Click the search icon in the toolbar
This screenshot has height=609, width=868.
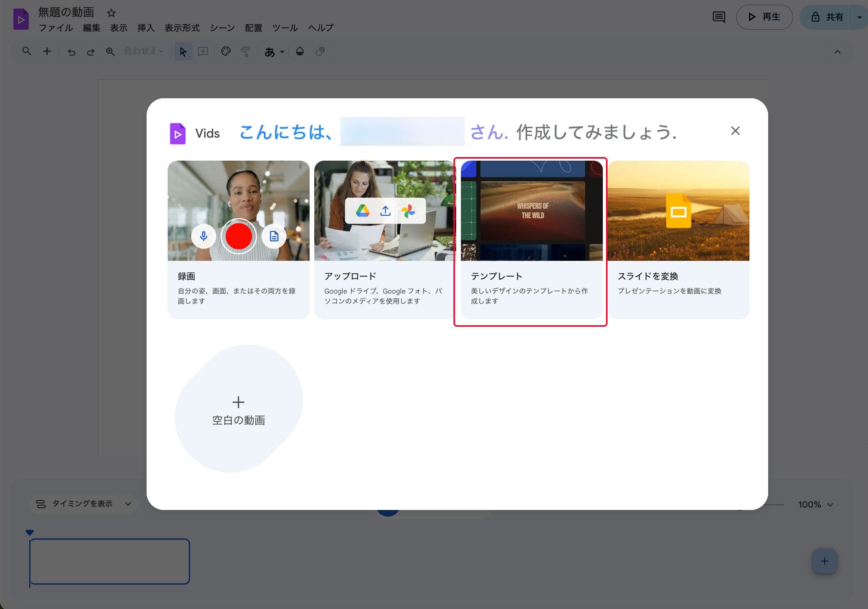[27, 51]
